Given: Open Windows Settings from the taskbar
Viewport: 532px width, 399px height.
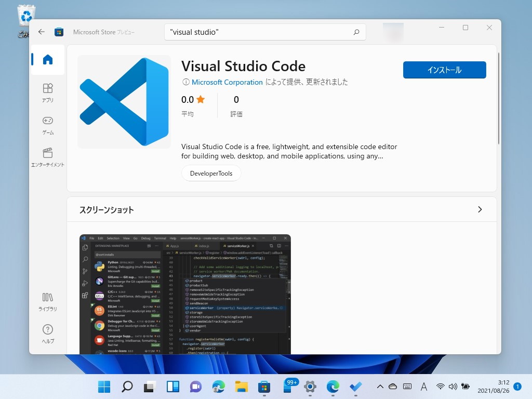Looking at the screenshot, I should click(x=310, y=387).
